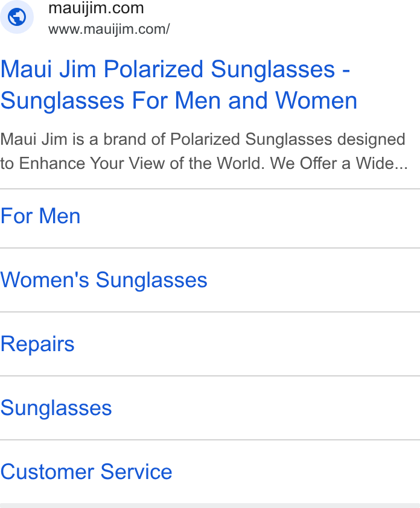Click the globe favicon icon
Screen dimensions: 420x508
[17, 17]
